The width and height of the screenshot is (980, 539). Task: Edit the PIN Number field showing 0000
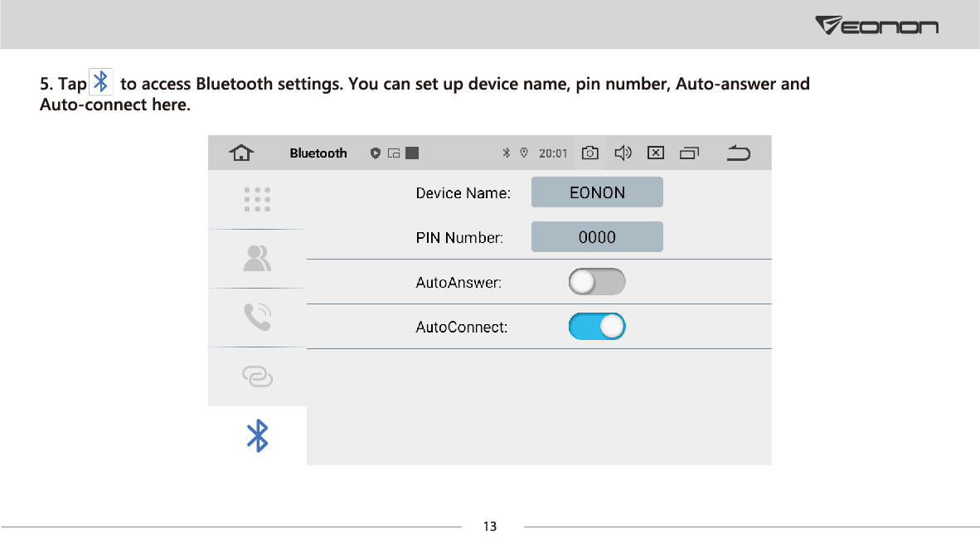[597, 237]
